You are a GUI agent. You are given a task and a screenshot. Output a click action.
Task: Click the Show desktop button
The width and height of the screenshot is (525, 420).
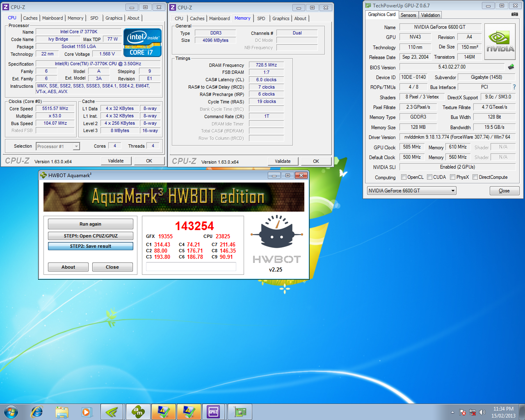522,412
